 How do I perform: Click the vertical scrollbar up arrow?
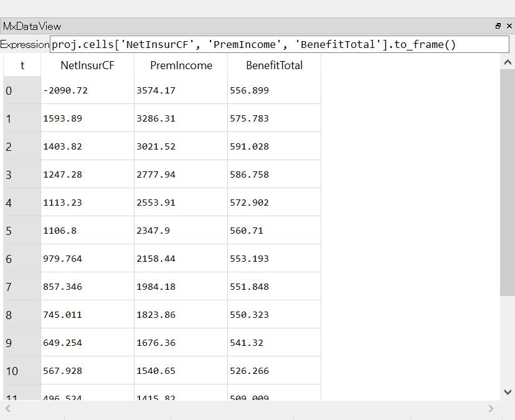[x=508, y=62]
